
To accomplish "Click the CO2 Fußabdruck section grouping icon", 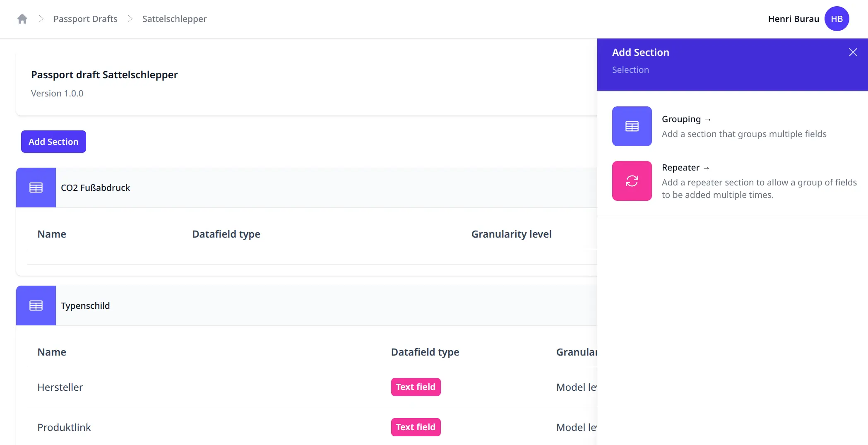I will tap(36, 188).
